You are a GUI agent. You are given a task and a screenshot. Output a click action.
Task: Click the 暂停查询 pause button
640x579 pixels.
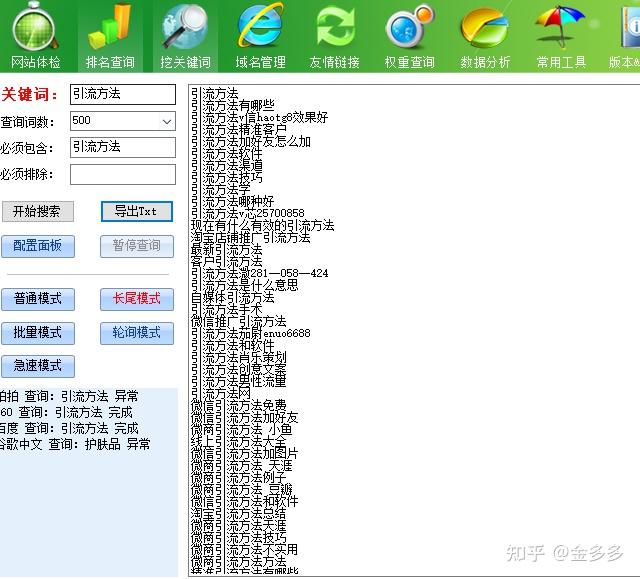click(x=137, y=246)
